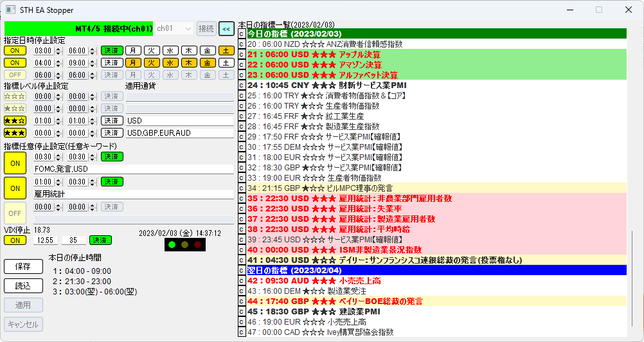Select 雇用統計:非農業部門雇用者数 row
The width and height of the screenshot is (644, 342).
436,198
